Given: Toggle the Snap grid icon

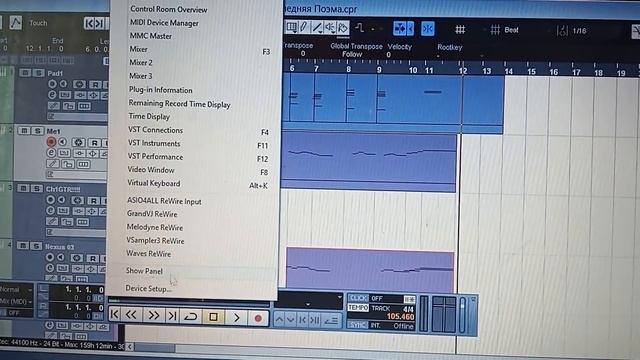Looking at the screenshot, I should point(460,29).
